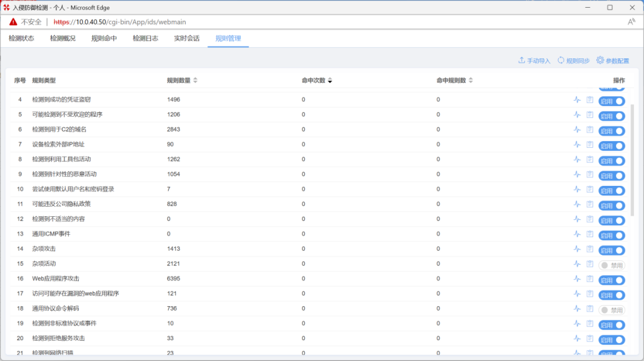Disable the 启用 toggle for 检测到成功的凭证盗窃
The height and width of the screenshot is (361, 644).
coord(612,101)
